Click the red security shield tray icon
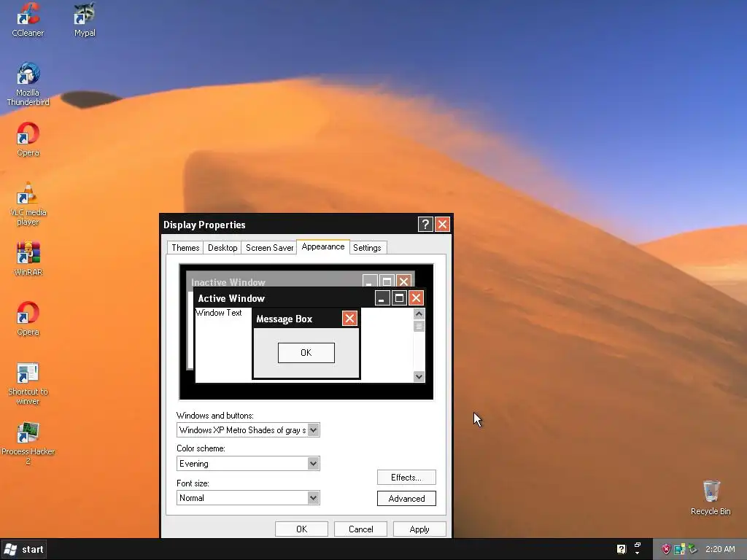 (665, 549)
